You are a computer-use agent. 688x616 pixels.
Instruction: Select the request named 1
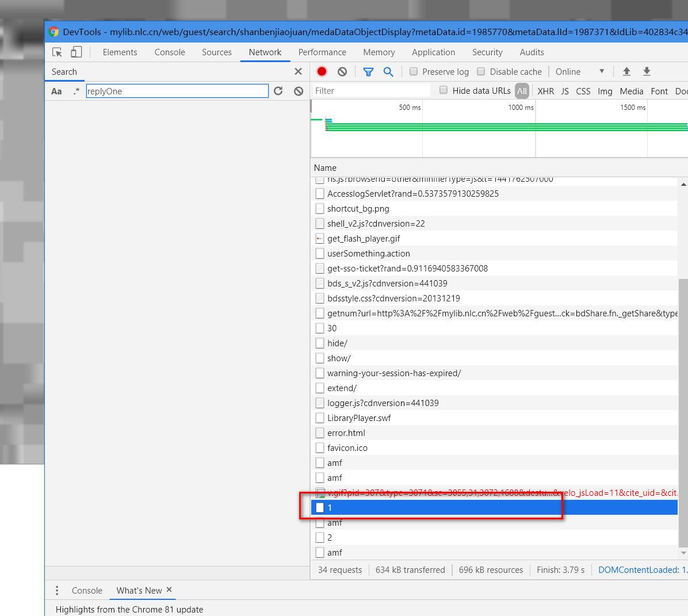coord(494,508)
